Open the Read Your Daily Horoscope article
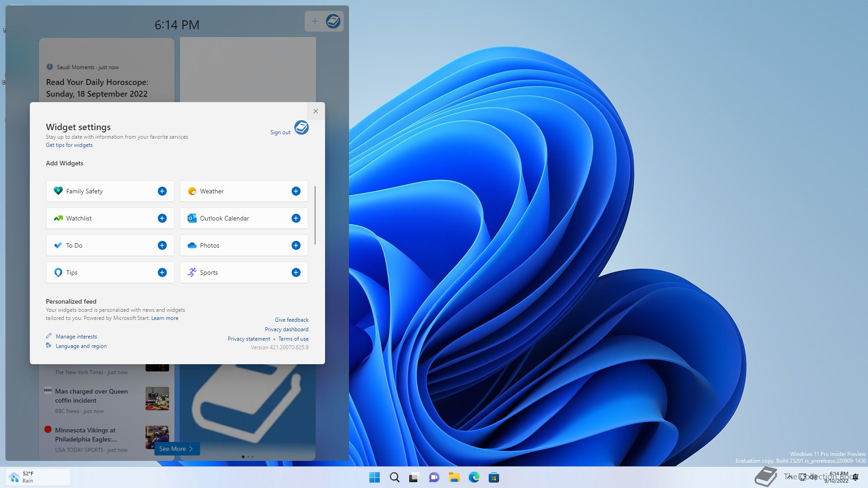This screenshot has height=488, width=868. (x=97, y=88)
